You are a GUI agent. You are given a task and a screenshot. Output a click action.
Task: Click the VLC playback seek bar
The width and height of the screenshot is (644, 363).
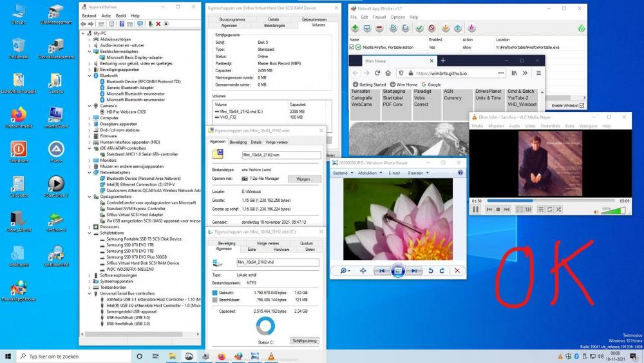pos(551,201)
